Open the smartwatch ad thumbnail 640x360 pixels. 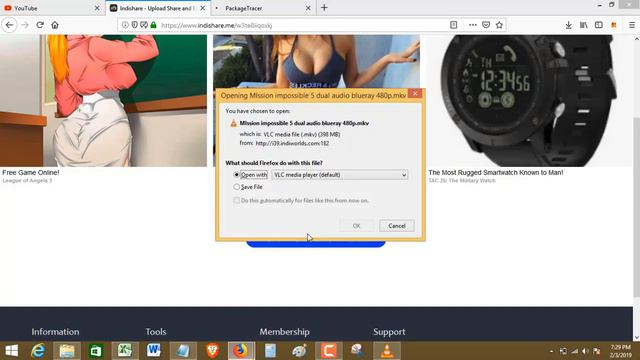click(x=529, y=100)
